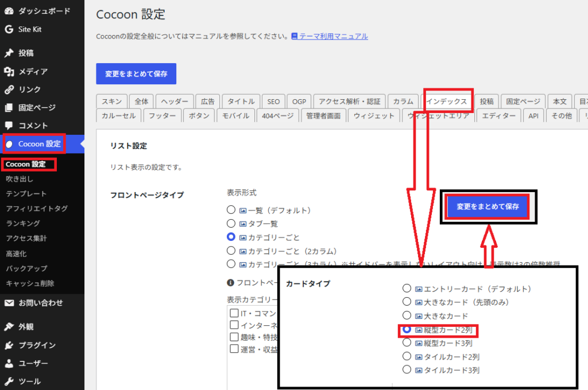Open the アクセス解析・認証 tab
This screenshot has height=390, width=588.
point(350,102)
